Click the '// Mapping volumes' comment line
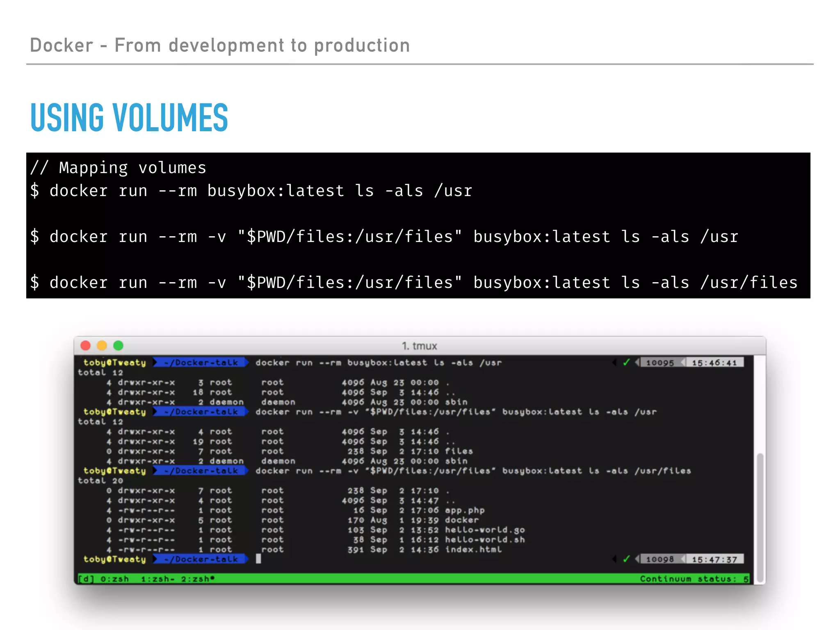 118,168
